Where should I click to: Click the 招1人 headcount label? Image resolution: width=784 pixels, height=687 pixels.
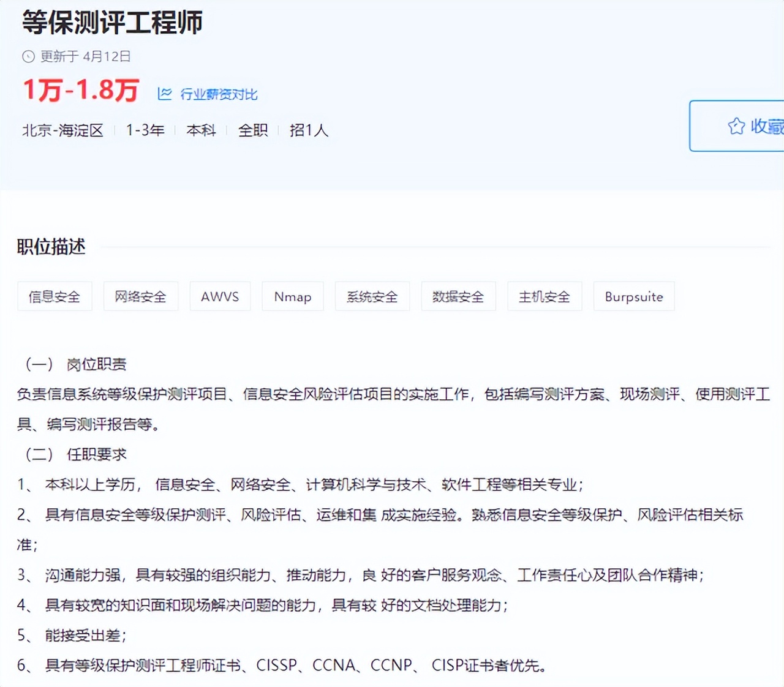[309, 130]
